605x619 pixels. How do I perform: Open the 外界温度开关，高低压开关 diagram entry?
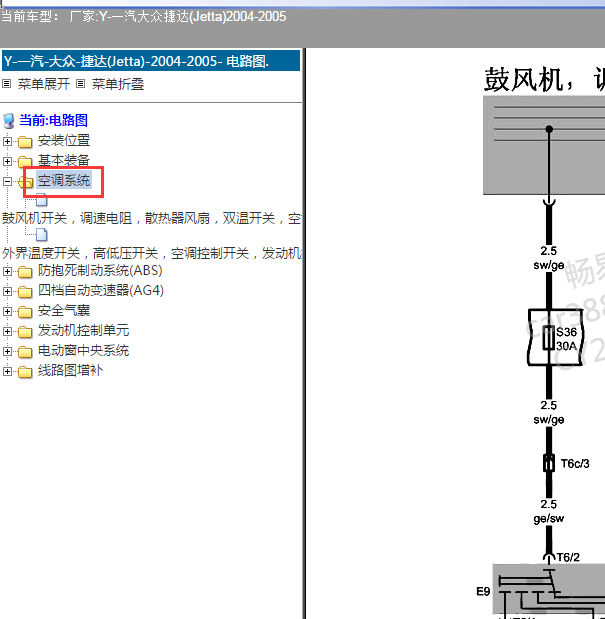click(x=152, y=253)
